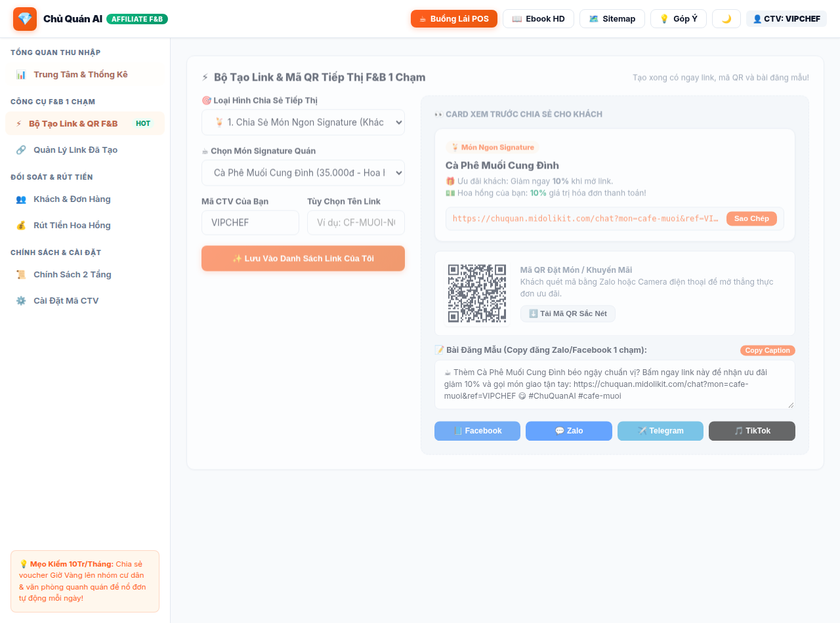The width and height of the screenshot is (840, 623).
Task: Share to Facebook button
Action: [x=477, y=431]
